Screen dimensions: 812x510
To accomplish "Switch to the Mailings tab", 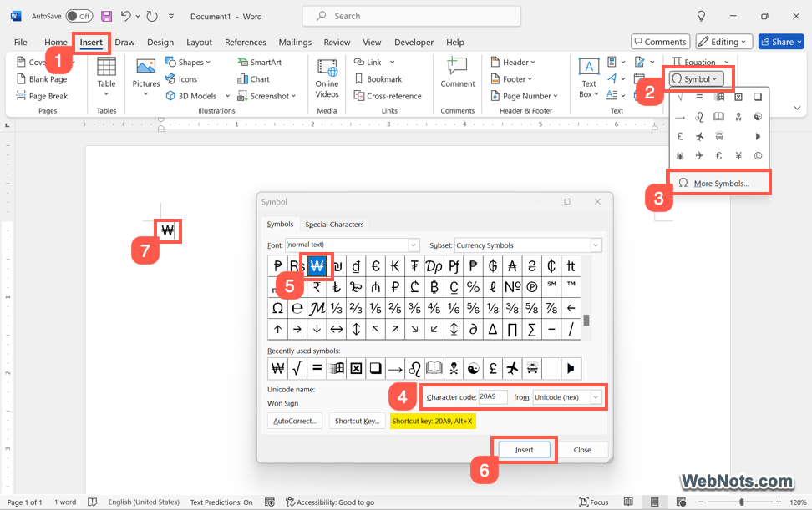I will (295, 42).
